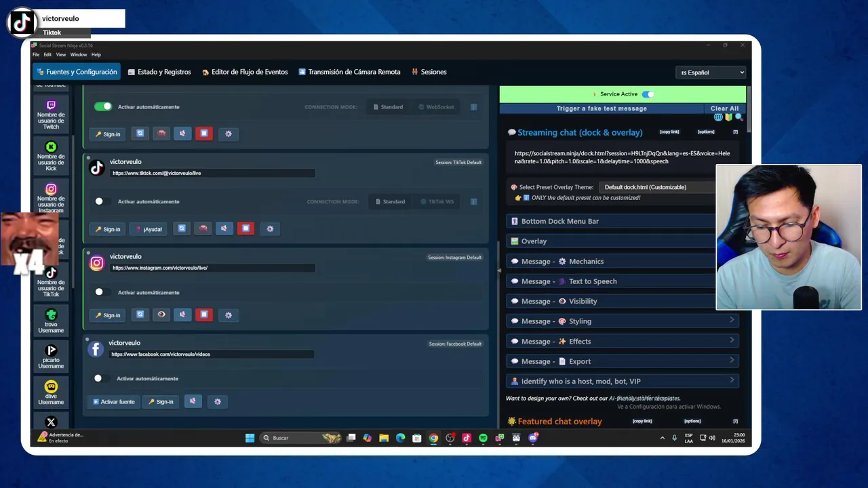
Task: Expand Message Text to Speech section
Action: pos(611,281)
